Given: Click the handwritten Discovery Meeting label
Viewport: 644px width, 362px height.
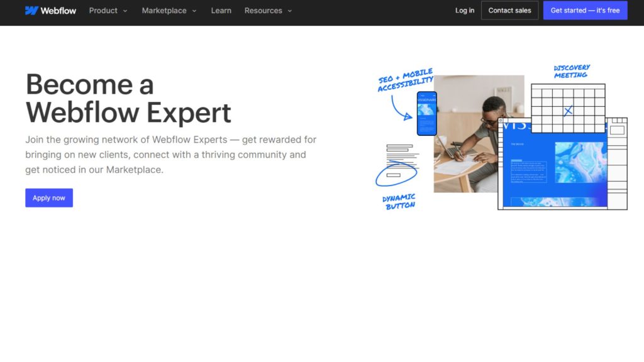Looking at the screenshot, I should (x=571, y=72).
